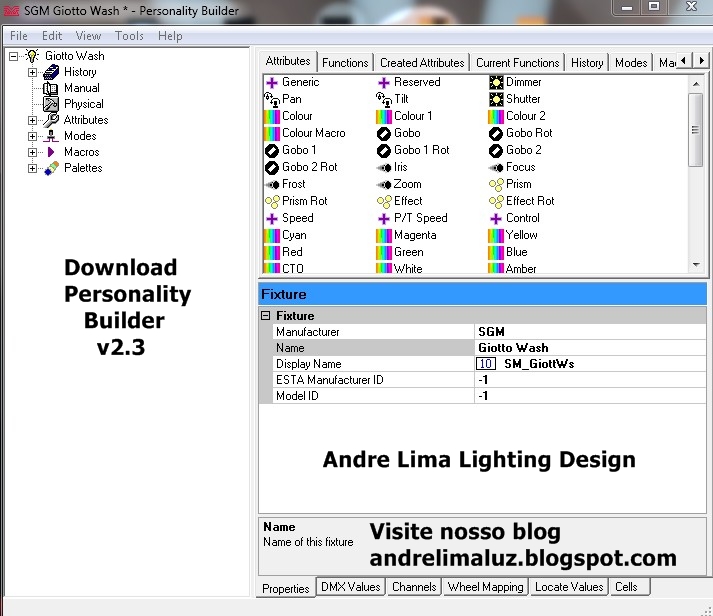The height and width of the screenshot is (616, 713).
Task: Select the Iris attribute icon
Action: tap(384, 168)
